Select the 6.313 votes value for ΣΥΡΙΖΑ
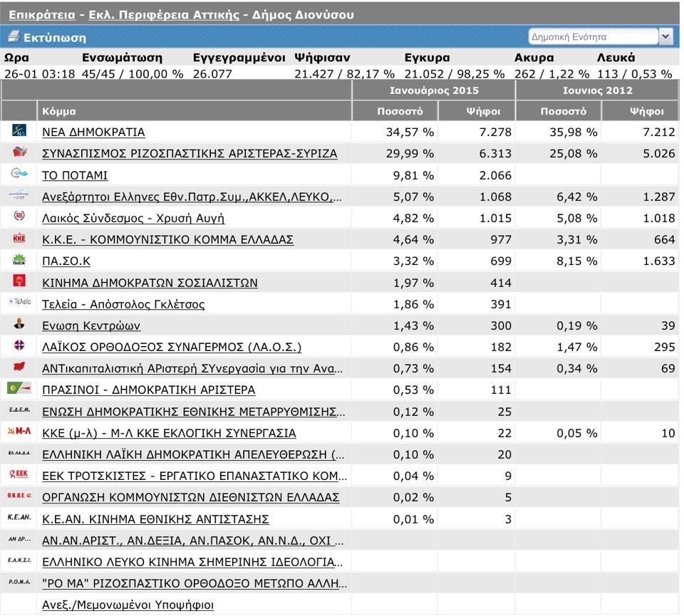Screen dimensions: 684x616 point(495,153)
